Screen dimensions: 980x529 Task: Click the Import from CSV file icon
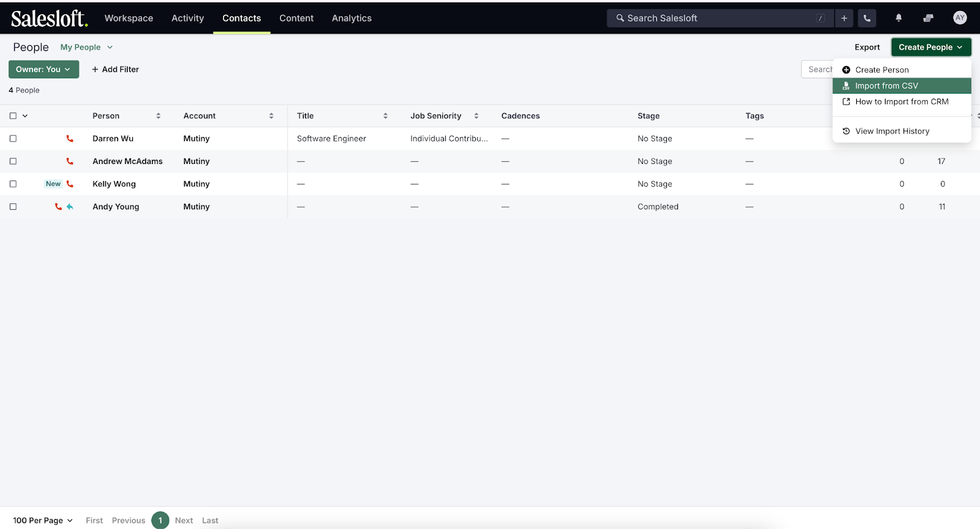click(846, 86)
